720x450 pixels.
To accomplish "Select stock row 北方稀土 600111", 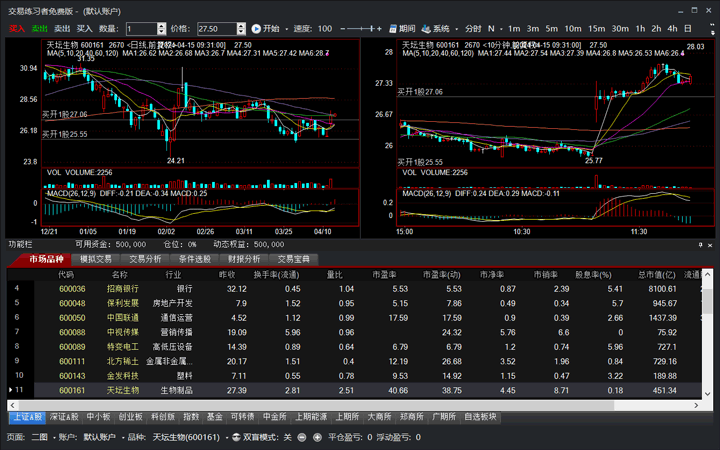I will (x=354, y=361).
